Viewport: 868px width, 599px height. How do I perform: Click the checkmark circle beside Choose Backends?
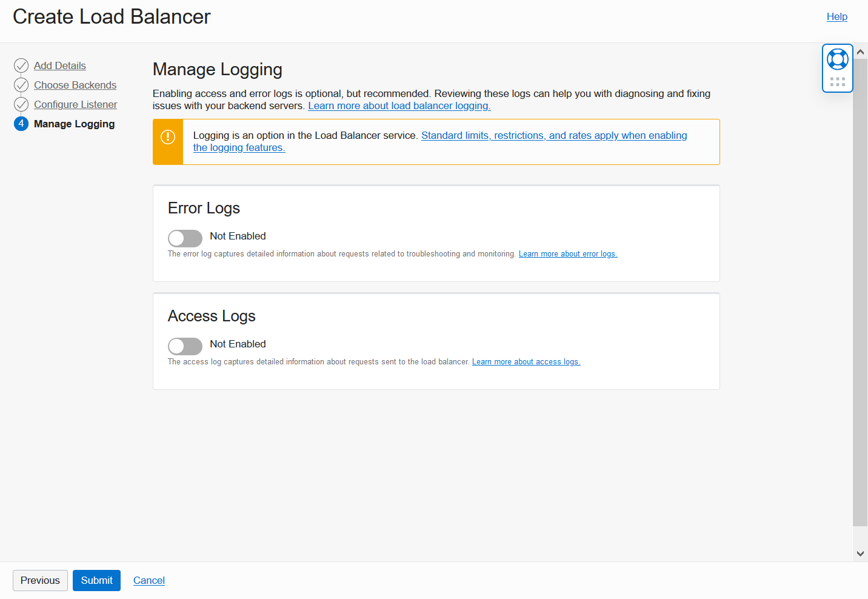pyautogui.click(x=21, y=84)
